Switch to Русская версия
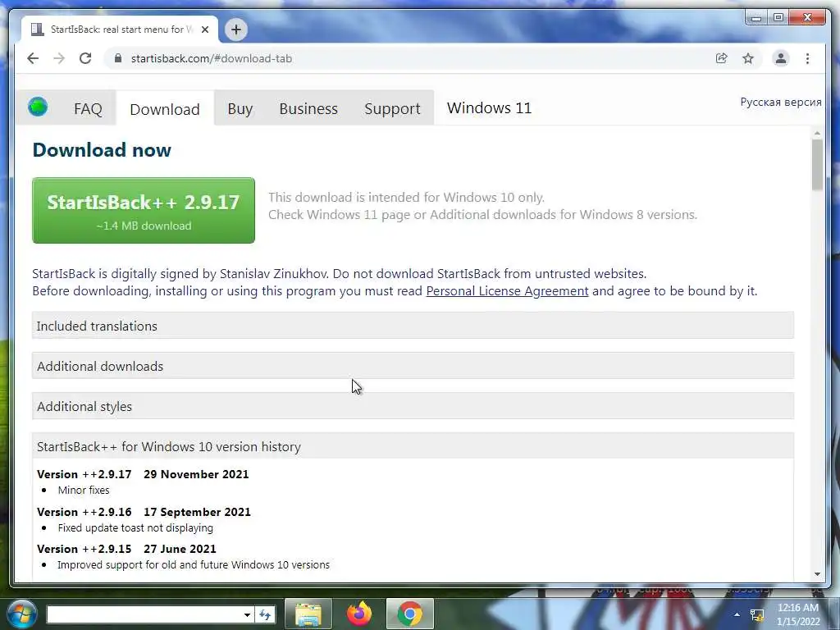Screen dimensions: 840x630 pyautogui.click(x=781, y=102)
